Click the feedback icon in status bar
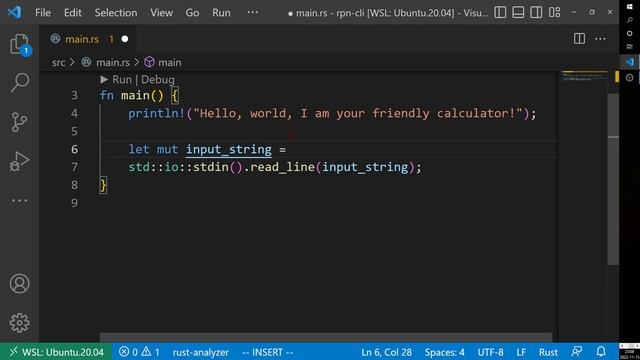The image size is (640, 360). 577,351
